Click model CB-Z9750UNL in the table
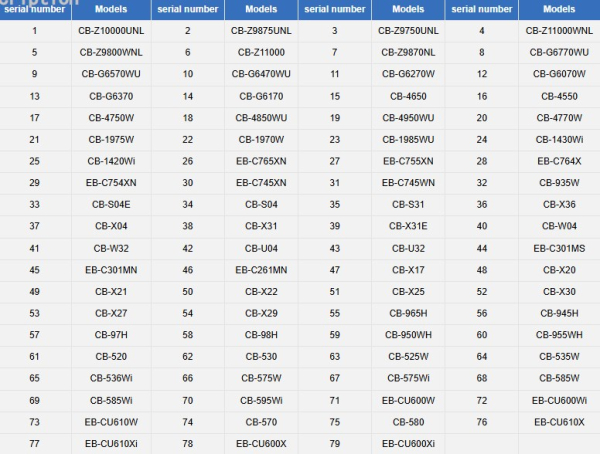Image resolution: width=600 pixels, height=454 pixels. click(408, 31)
